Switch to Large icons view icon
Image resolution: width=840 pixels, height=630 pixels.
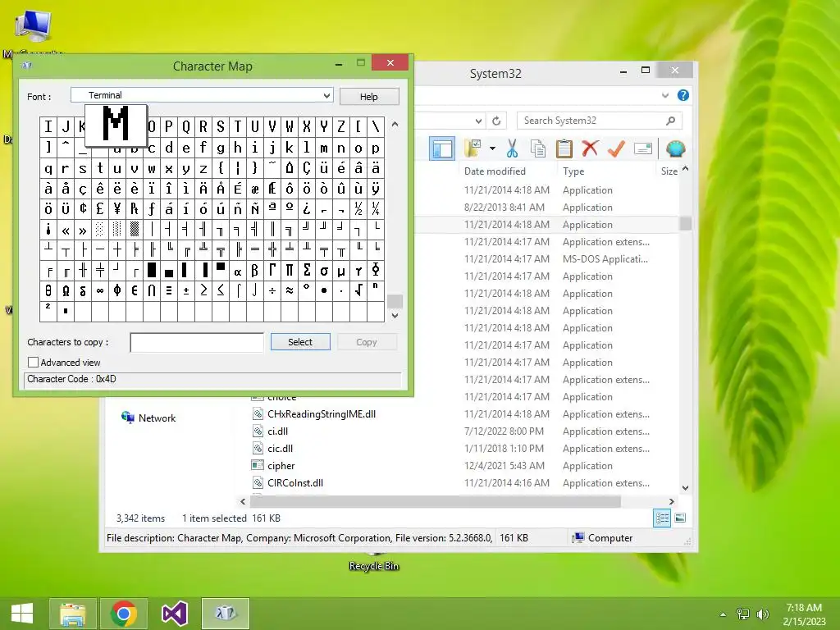680,518
